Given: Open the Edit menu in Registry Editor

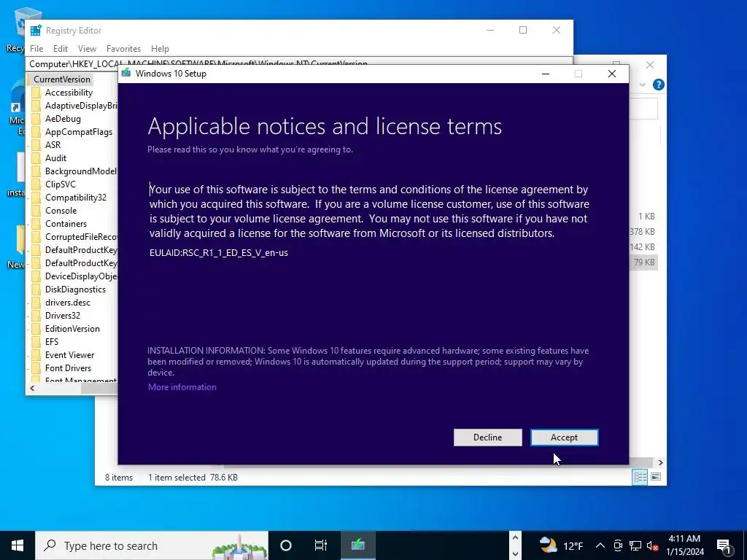Looking at the screenshot, I should pos(60,49).
